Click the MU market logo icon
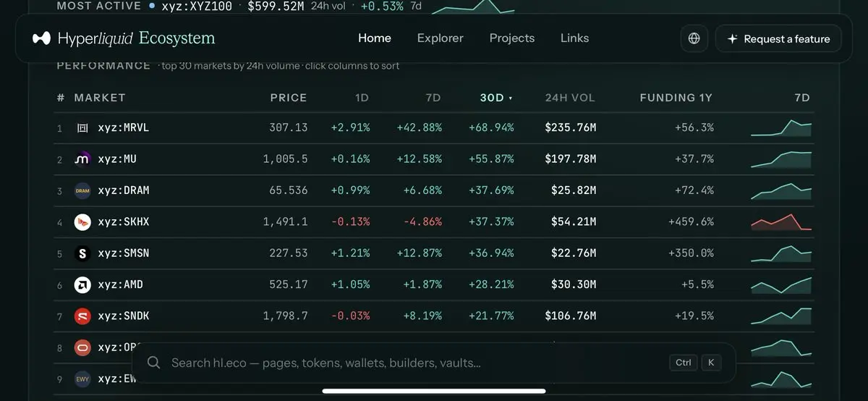The width and height of the screenshot is (868, 401). pyautogui.click(x=82, y=159)
